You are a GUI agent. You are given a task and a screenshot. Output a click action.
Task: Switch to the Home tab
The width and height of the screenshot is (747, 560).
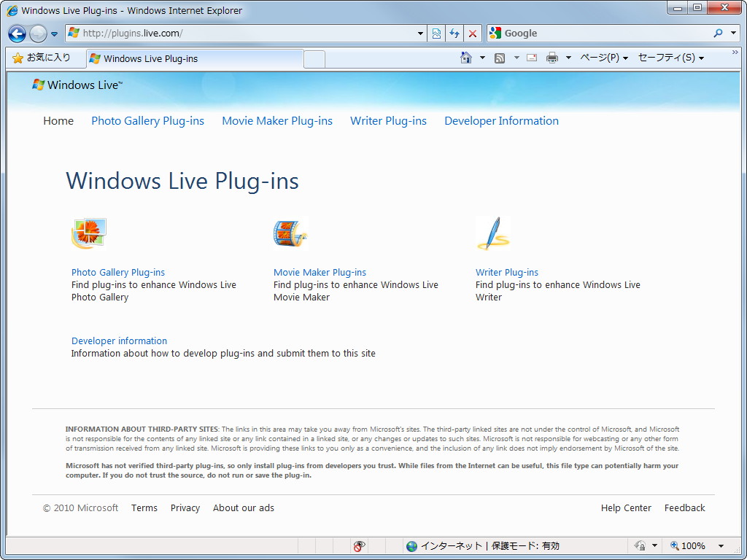coord(58,120)
